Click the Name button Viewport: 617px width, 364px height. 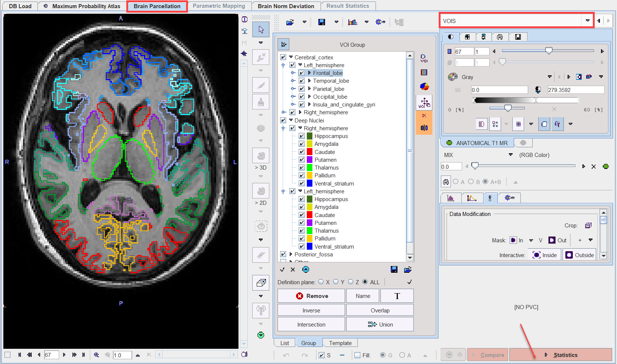pos(363,296)
